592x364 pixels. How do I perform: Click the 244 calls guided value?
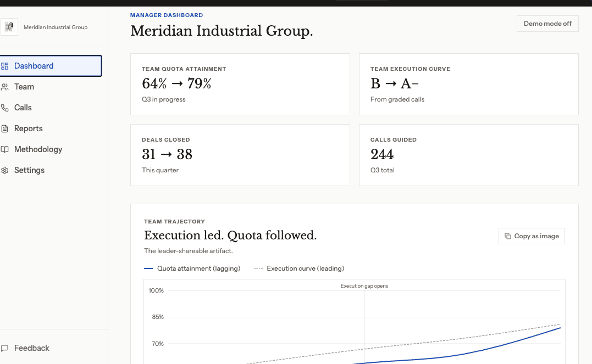click(x=381, y=154)
